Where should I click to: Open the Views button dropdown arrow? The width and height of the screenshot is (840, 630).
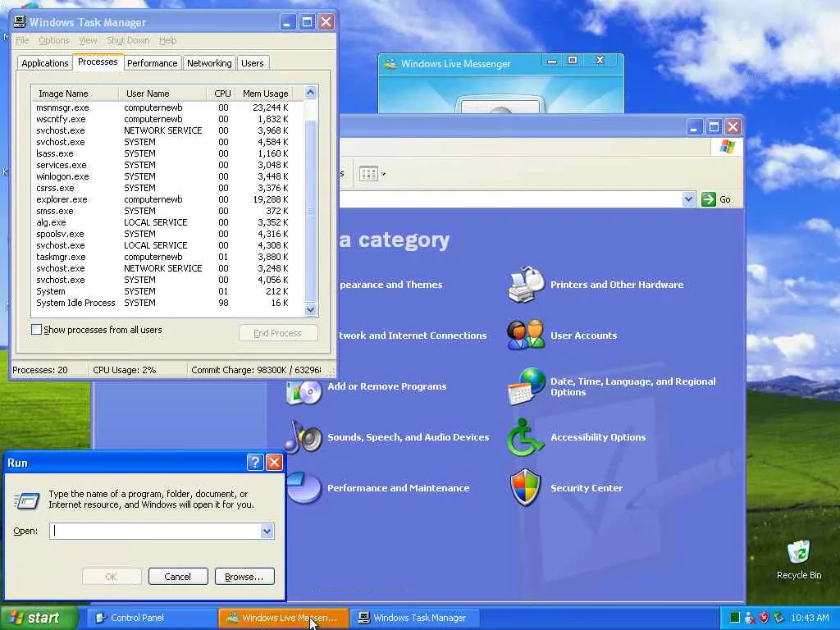(x=383, y=174)
